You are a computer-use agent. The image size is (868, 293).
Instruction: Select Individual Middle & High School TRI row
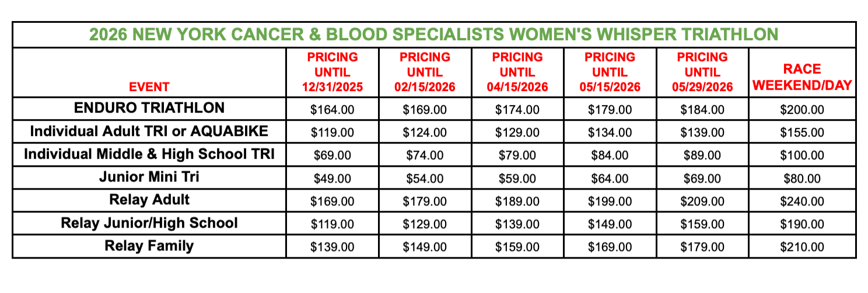pyautogui.click(x=149, y=155)
